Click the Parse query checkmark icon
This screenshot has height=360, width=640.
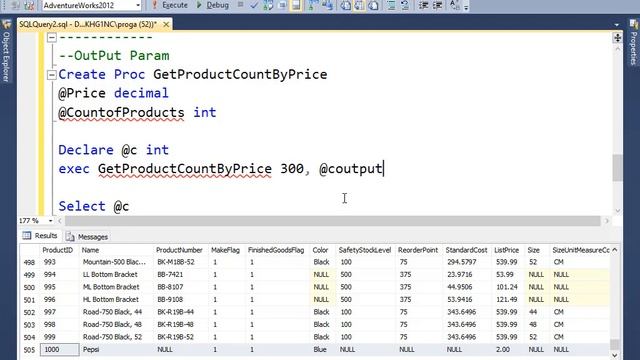pos(254,5)
